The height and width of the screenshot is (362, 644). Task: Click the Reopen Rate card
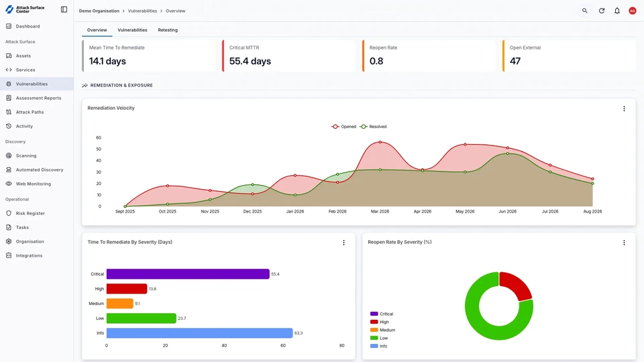tap(429, 56)
